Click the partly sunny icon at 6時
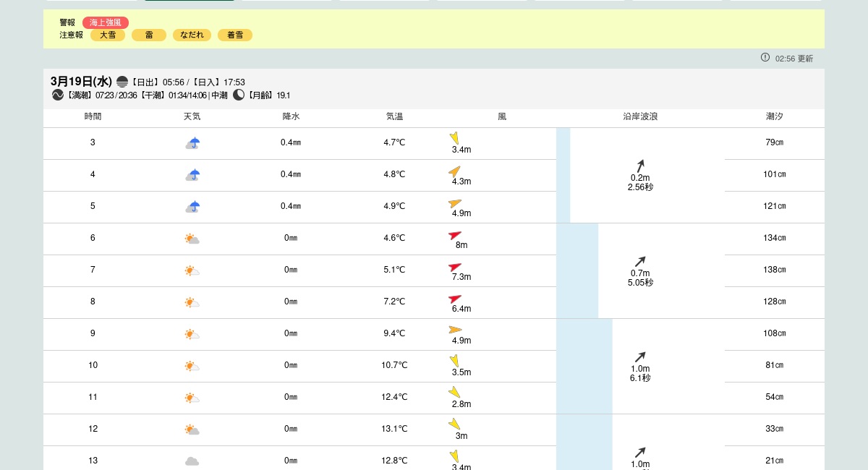Image resolution: width=868 pixels, height=470 pixels. (x=192, y=239)
